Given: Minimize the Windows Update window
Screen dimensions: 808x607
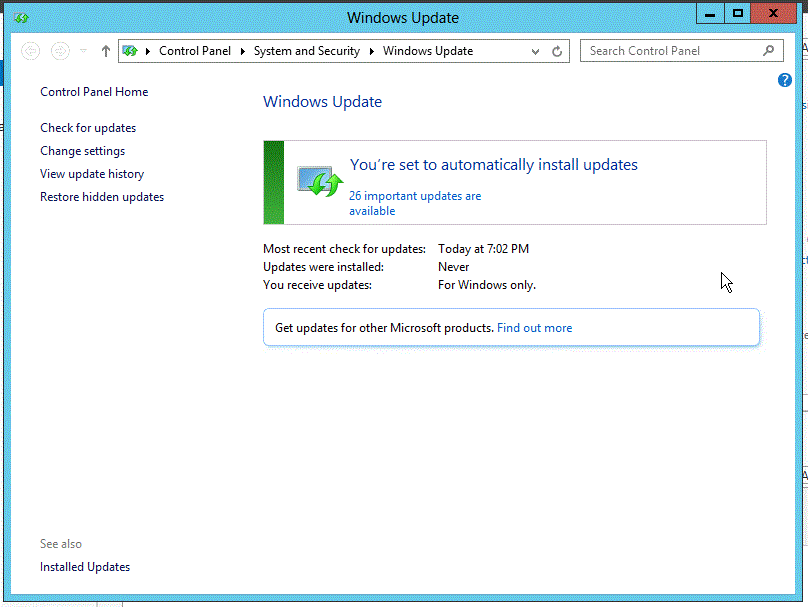Looking at the screenshot, I should click(710, 14).
